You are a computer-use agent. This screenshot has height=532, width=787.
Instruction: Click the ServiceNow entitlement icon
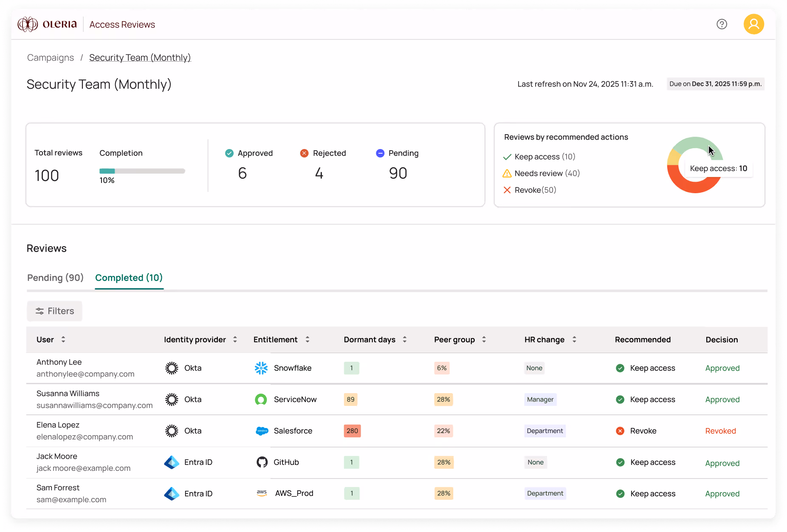(x=261, y=400)
